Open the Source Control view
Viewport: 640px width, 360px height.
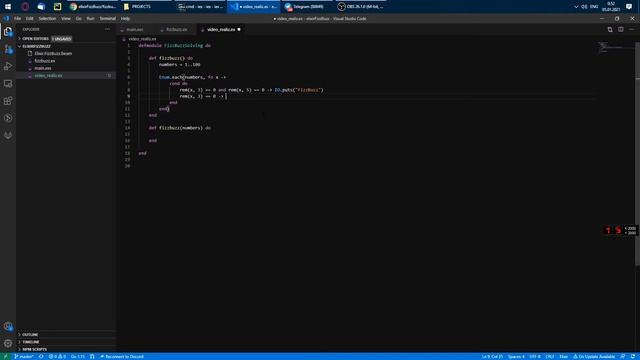(x=8, y=49)
